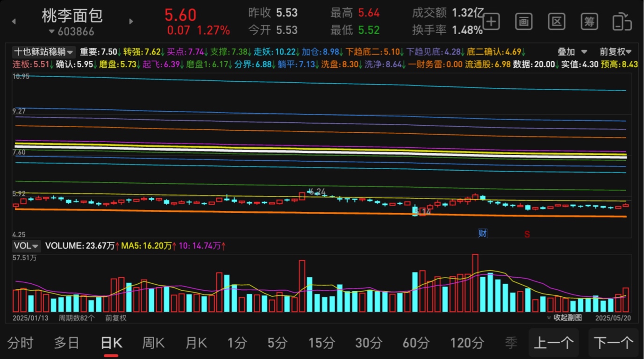Click the 流通股:6.98 indicator label
Image resolution: width=644 pixels, height=359 pixels.
point(487,65)
